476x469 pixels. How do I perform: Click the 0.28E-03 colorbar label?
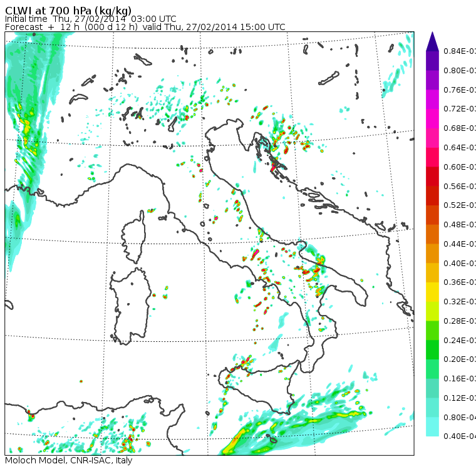tap(460, 321)
